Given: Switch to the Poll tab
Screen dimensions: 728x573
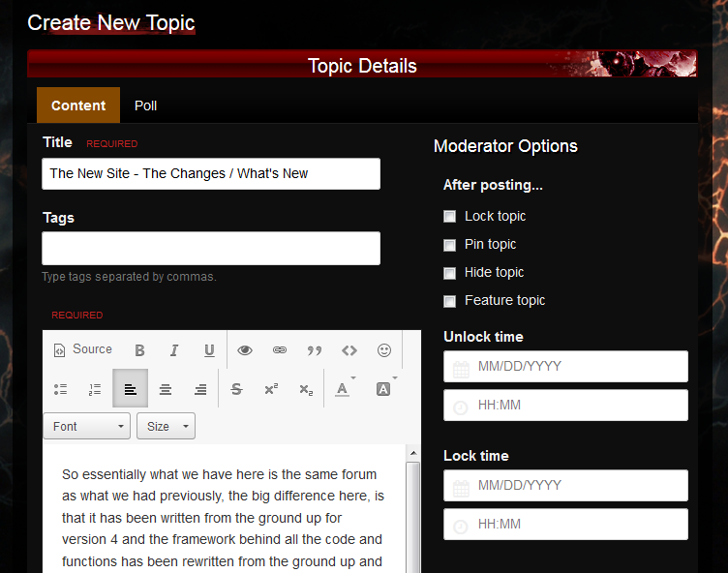Looking at the screenshot, I should coord(146,106).
